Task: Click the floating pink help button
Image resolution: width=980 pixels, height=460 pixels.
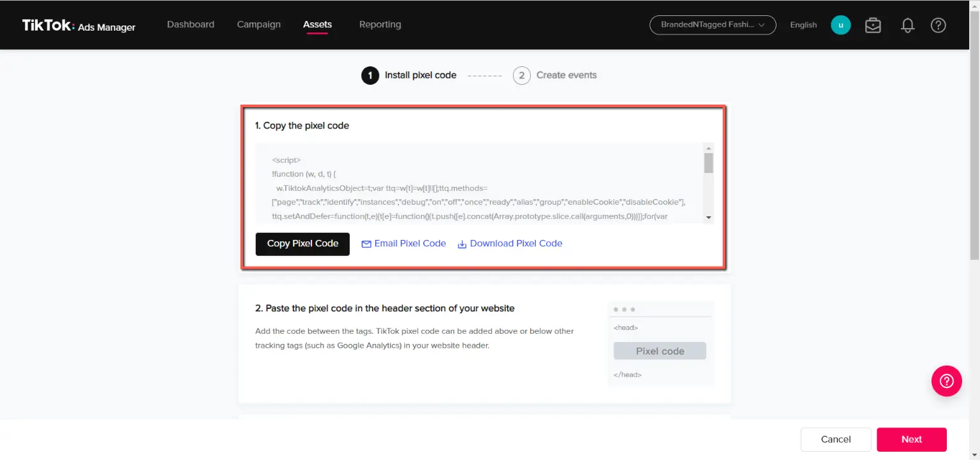Action: [946, 381]
